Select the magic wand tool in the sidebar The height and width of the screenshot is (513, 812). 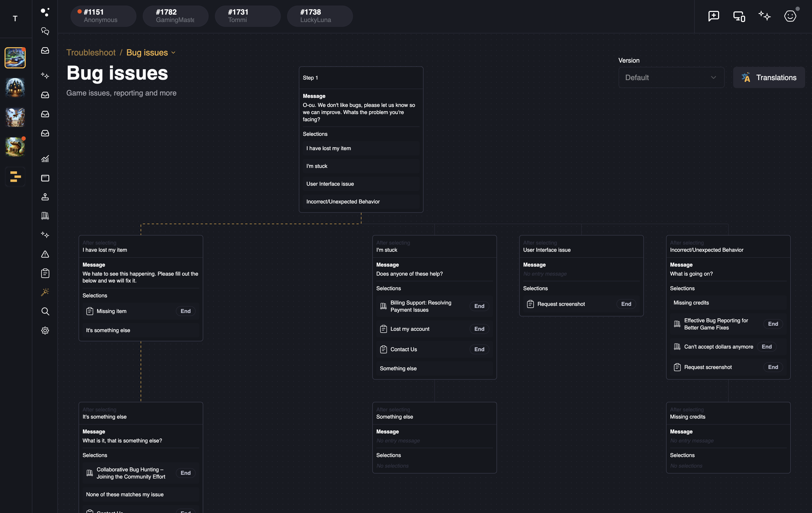45,292
